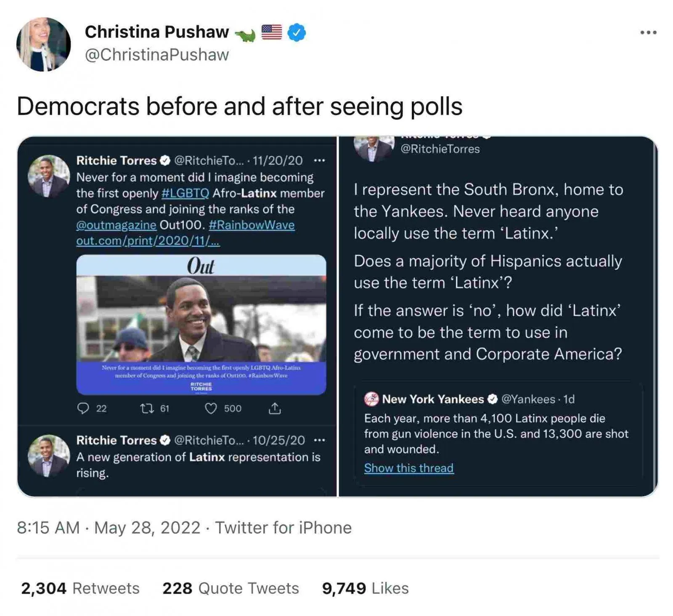
Task: Open more options on 11/20/20 Ritchie Torres tweet
Action: (x=319, y=160)
